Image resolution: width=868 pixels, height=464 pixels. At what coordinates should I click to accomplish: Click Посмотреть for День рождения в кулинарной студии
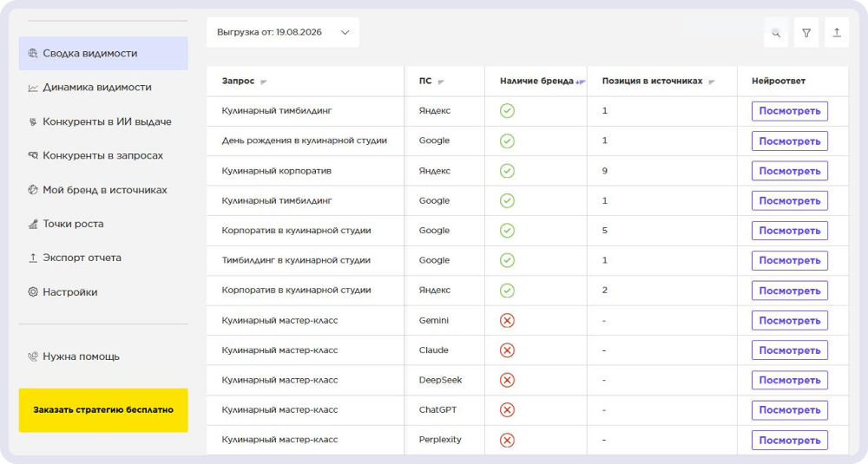789,141
